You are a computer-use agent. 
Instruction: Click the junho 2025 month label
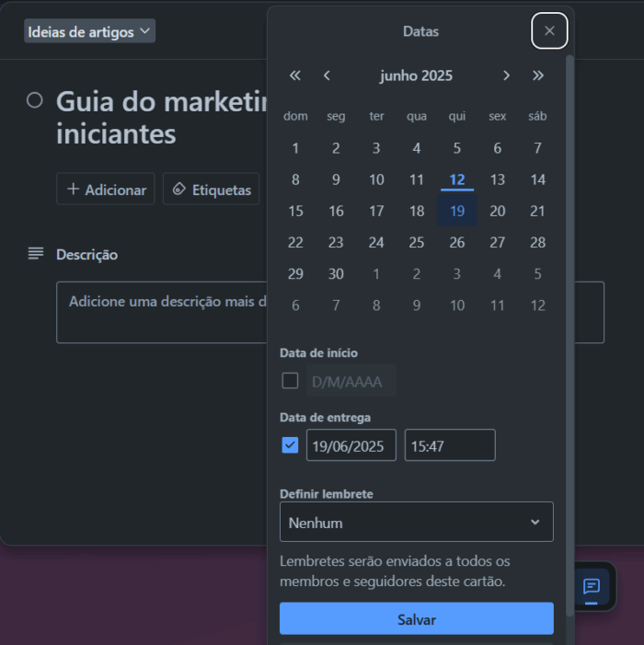[x=416, y=75]
